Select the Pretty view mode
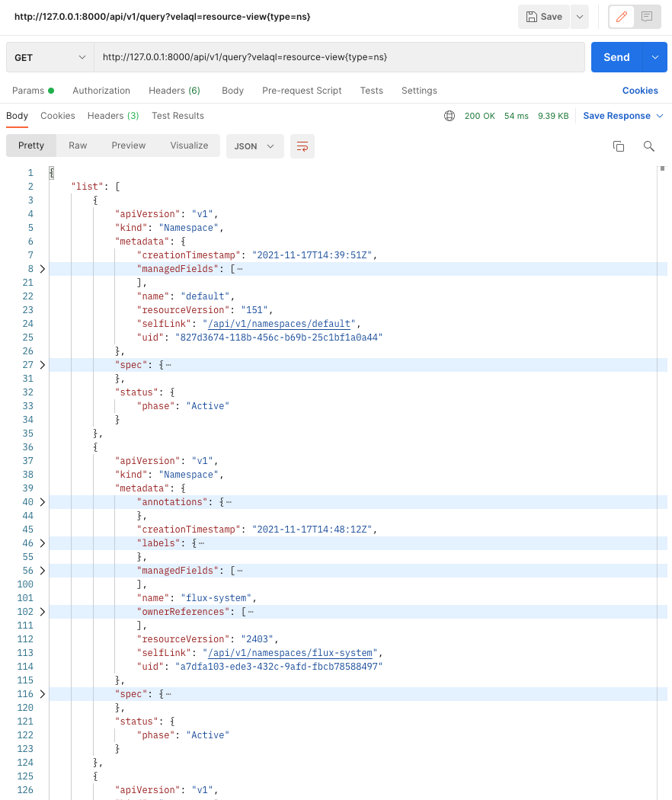The image size is (672, 800). (x=31, y=146)
